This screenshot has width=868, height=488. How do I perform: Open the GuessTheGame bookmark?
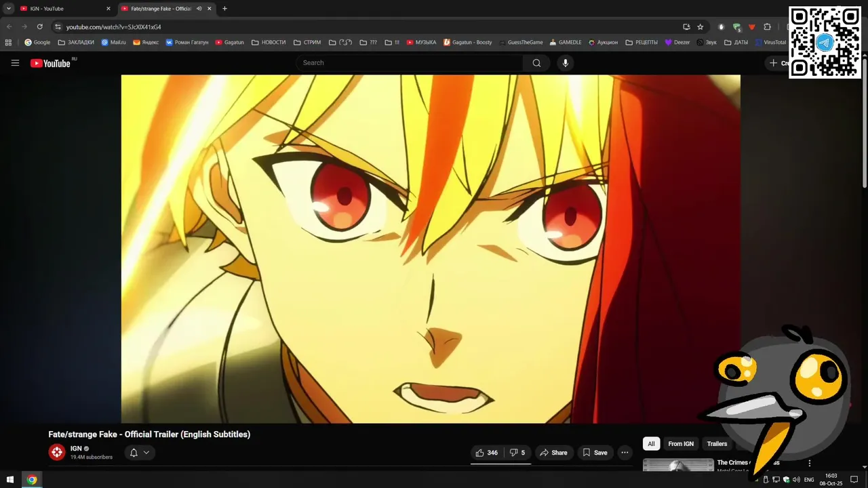[521, 42]
